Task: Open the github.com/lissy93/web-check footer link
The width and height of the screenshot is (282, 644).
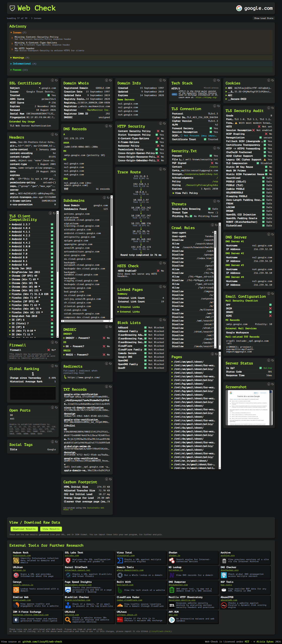Action: (x=42, y=641)
